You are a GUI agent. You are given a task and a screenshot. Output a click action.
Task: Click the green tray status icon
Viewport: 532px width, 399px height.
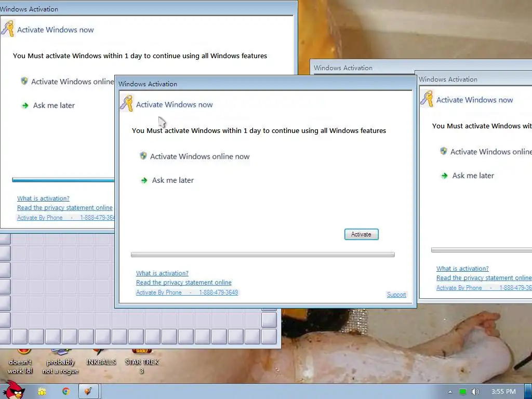point(462,392)
